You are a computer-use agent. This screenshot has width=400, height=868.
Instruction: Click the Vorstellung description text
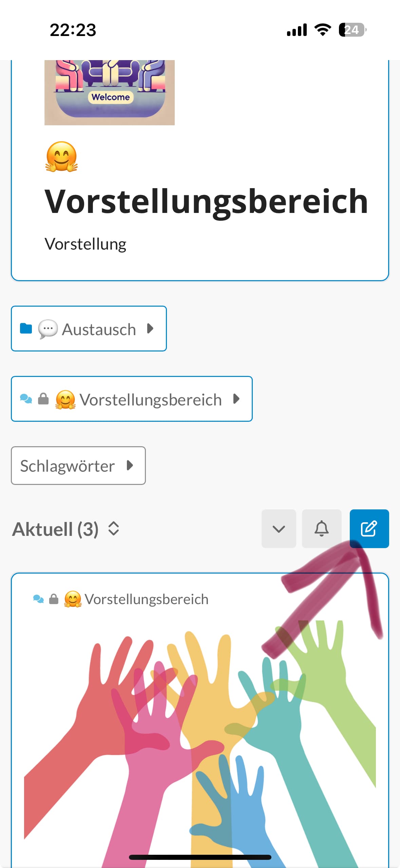[85, 244]
